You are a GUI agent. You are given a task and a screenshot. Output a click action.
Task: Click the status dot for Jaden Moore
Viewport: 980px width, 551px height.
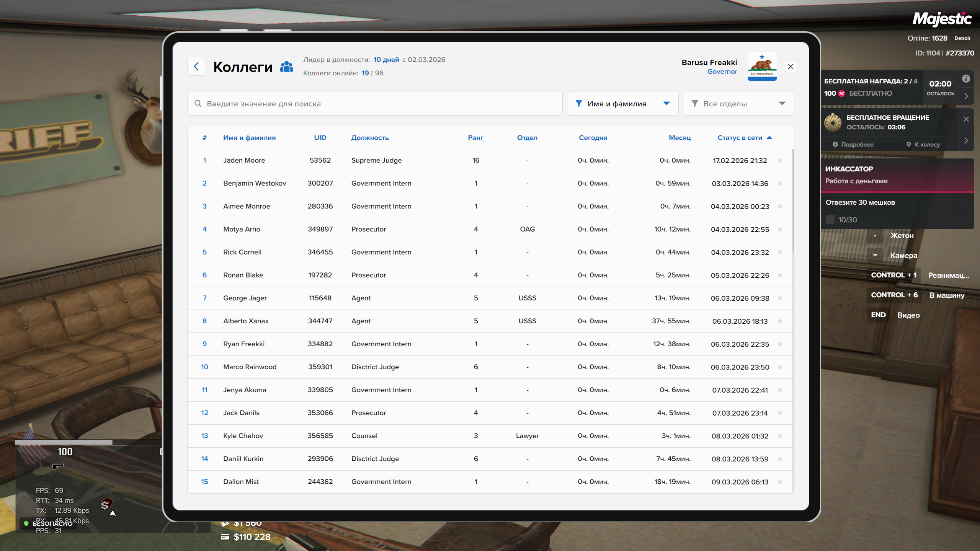click(780, 161)
